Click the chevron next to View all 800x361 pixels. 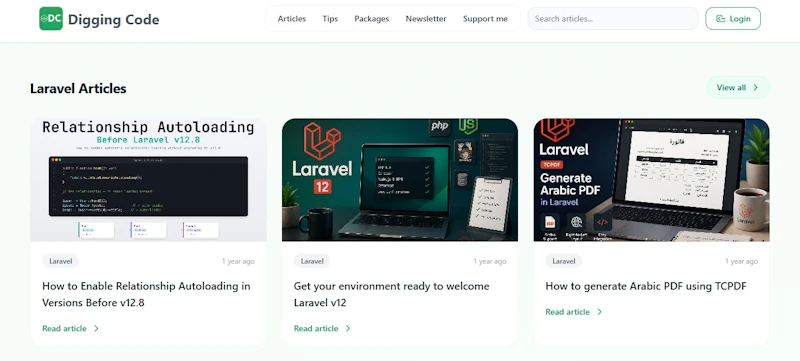coord(756,88)
